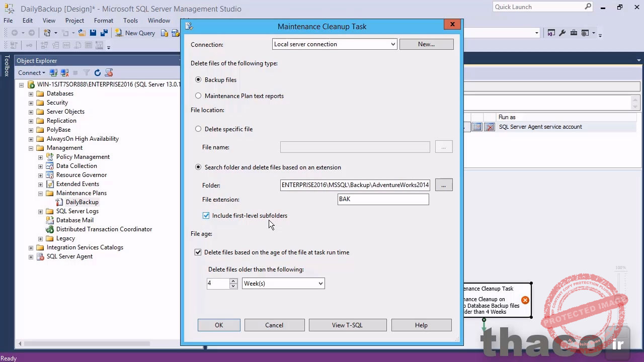The image size is (644, 362).
Task: Open the Week(s) file age dropdown
Action: 320,283
